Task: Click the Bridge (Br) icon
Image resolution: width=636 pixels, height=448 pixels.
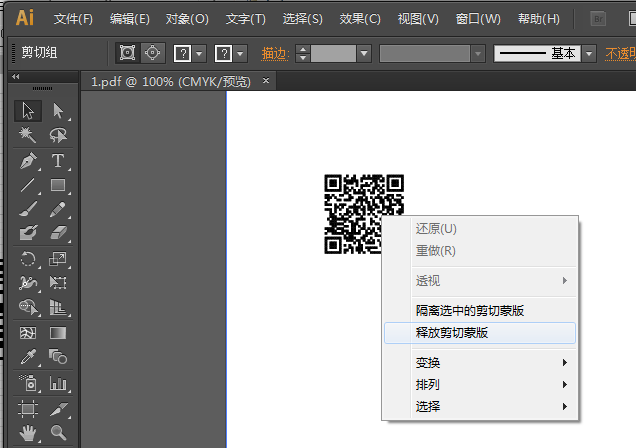Action: 598,19
